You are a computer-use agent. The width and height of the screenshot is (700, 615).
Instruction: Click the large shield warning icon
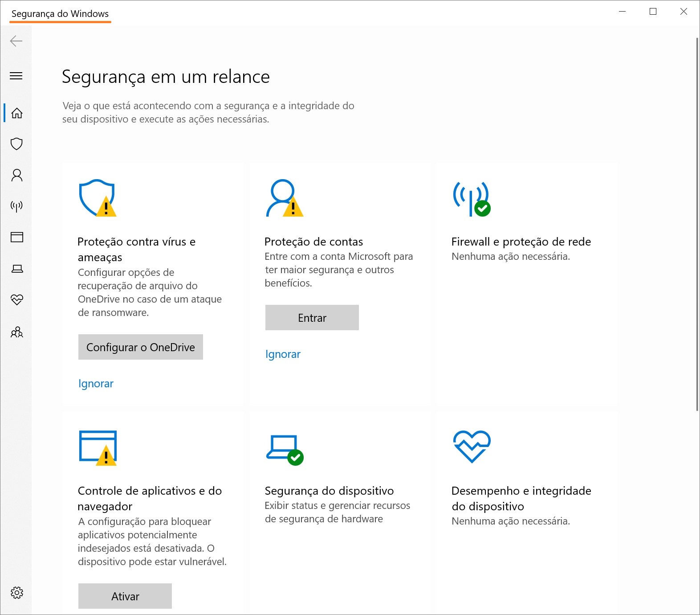pos(98,198)
